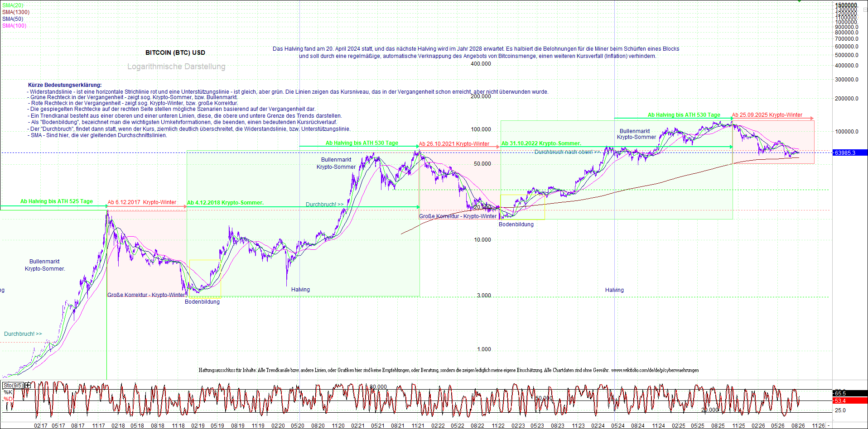
Task: Click the '02 17' date axis label
Action: (x=41, y=426)
